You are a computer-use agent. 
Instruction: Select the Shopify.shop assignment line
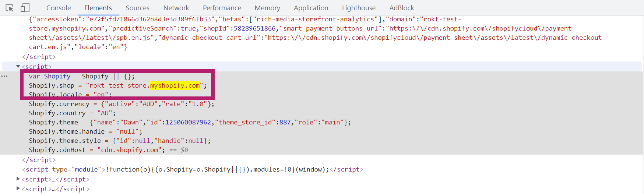[118, 85]
